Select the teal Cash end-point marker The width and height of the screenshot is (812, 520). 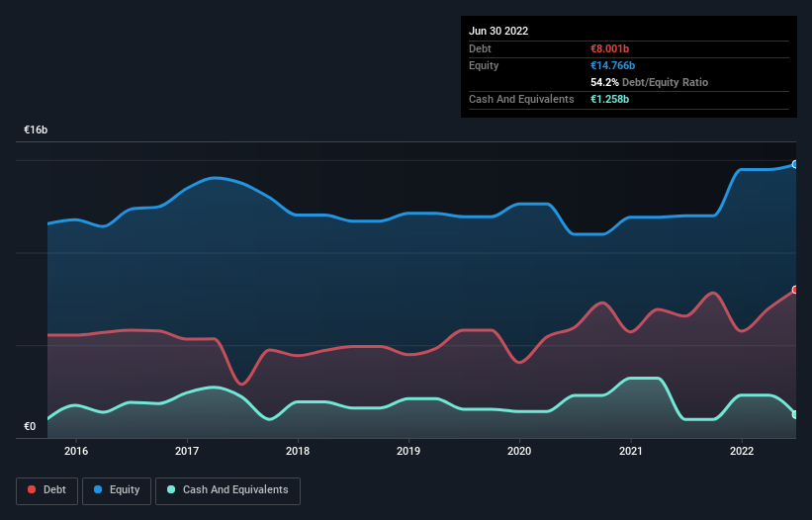pos(795,415)
